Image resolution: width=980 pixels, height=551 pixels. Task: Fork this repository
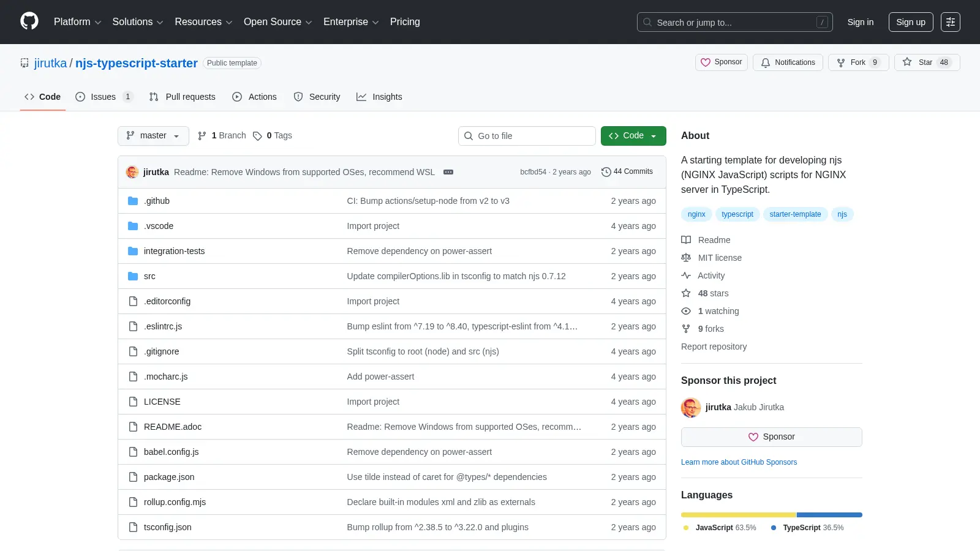coord(859,62)
